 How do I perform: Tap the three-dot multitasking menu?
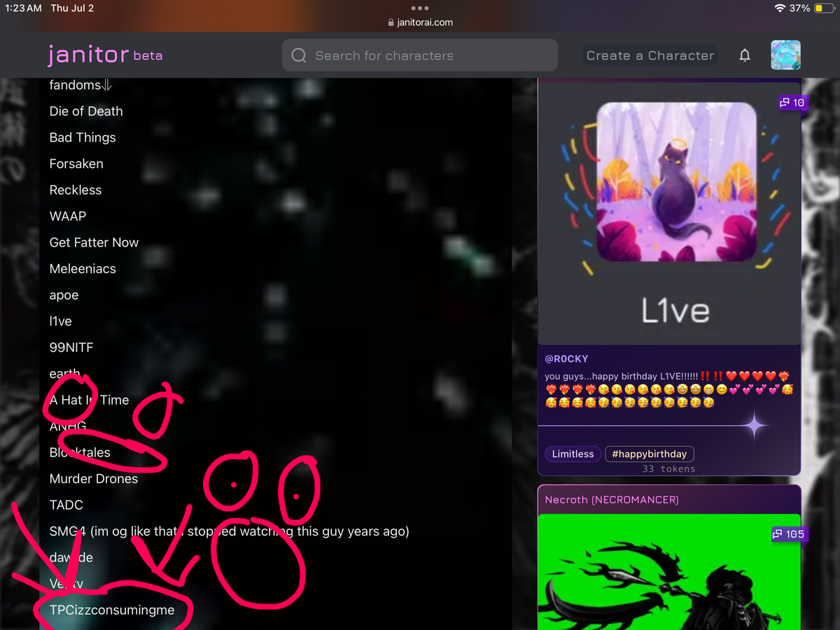[x=420, y=8]
